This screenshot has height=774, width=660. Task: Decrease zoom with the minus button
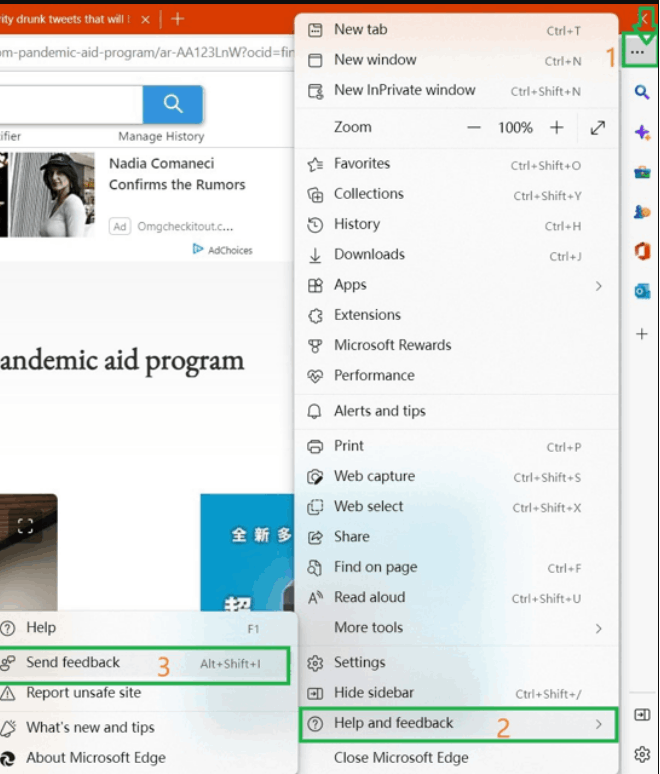point(473,128)
